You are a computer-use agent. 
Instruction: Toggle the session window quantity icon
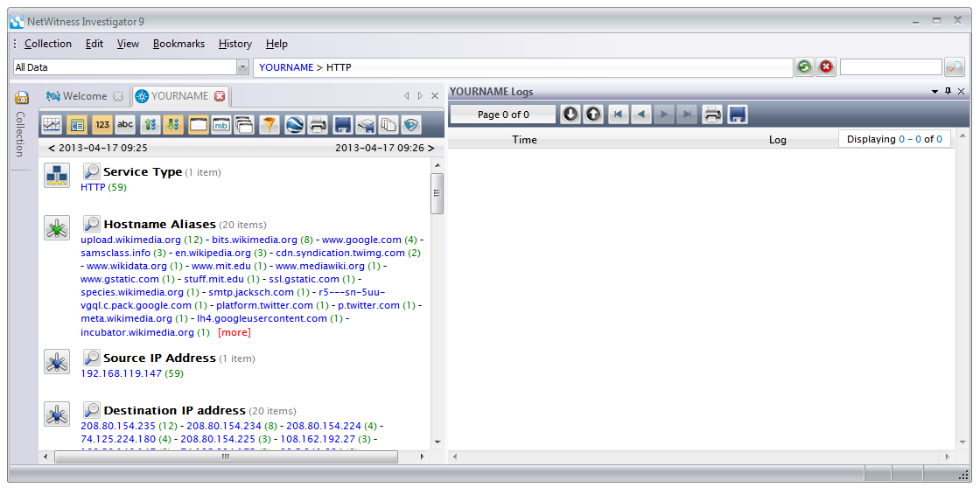pyautogui.click(x=198, y=125)
